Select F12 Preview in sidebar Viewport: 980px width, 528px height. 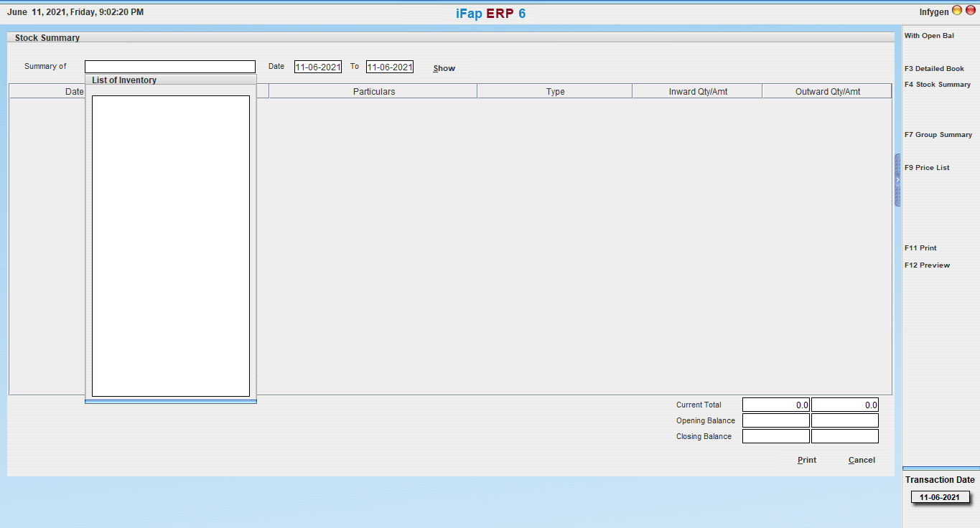coord(927,265)
